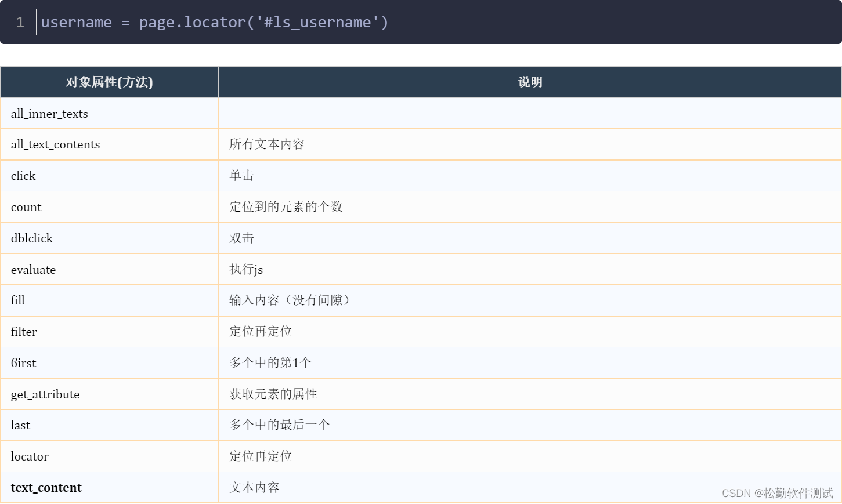842x504 pixels.
Task: Select the click method cell
Action: click(x=109, y=176)
